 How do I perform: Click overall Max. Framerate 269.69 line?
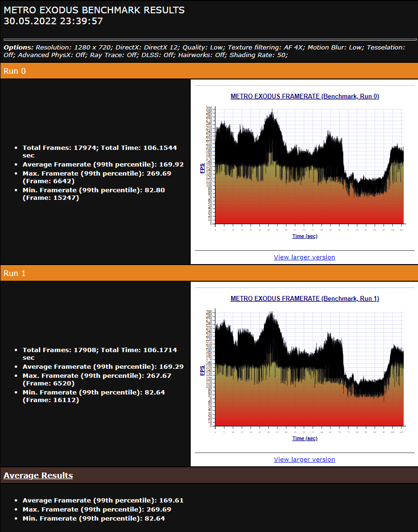click(97, 509)
